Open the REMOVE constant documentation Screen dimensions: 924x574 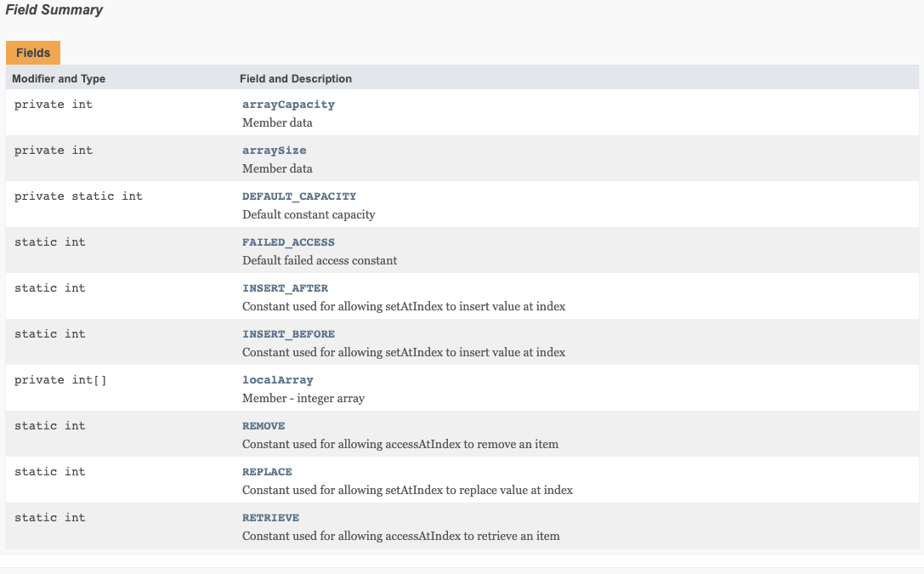[x=264, y=425]
